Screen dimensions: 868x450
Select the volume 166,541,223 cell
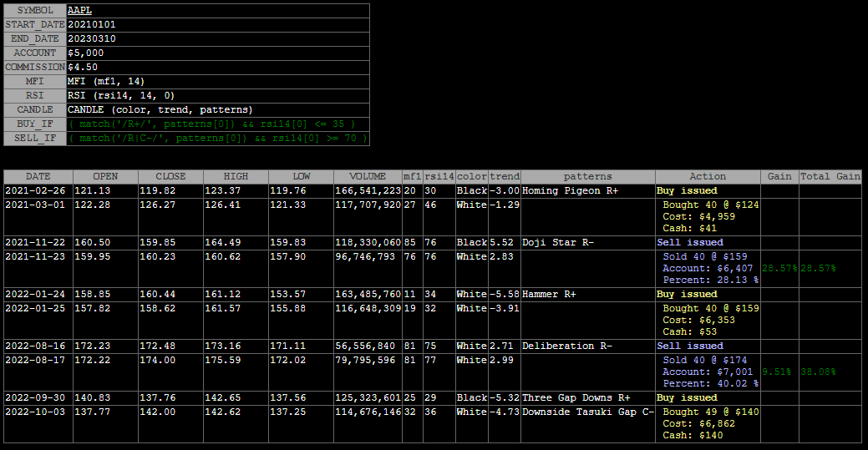pos(368,191)
